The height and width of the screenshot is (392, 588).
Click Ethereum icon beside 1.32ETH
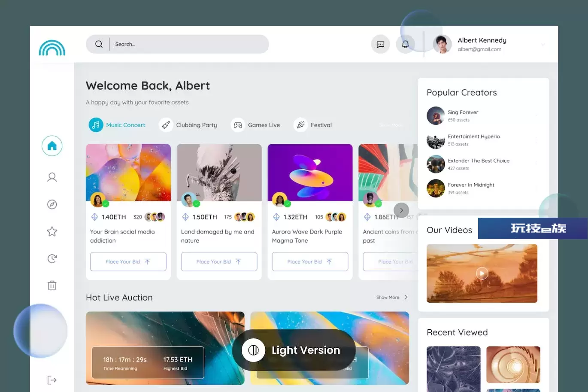[276, 217]
